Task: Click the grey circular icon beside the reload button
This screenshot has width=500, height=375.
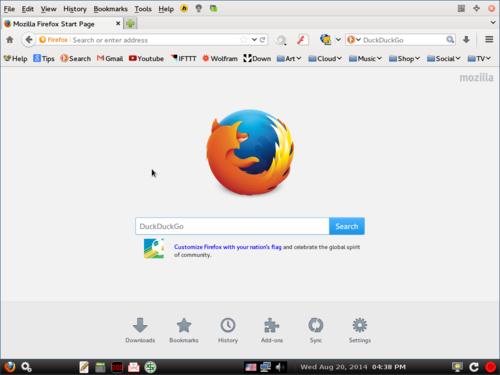Action: point(281,40)
